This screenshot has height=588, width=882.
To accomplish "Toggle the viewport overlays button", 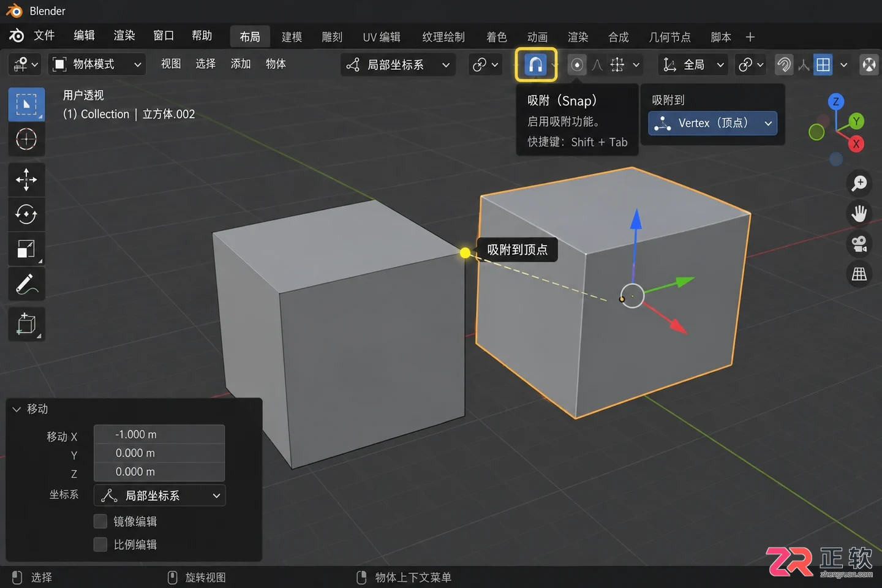I will [x=823, y=64].
